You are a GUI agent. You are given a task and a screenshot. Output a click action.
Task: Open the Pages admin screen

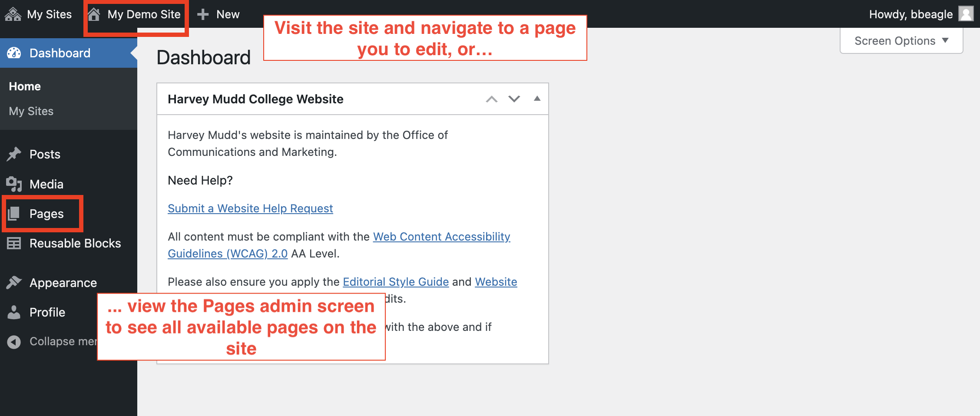click(x=46, y=214)
